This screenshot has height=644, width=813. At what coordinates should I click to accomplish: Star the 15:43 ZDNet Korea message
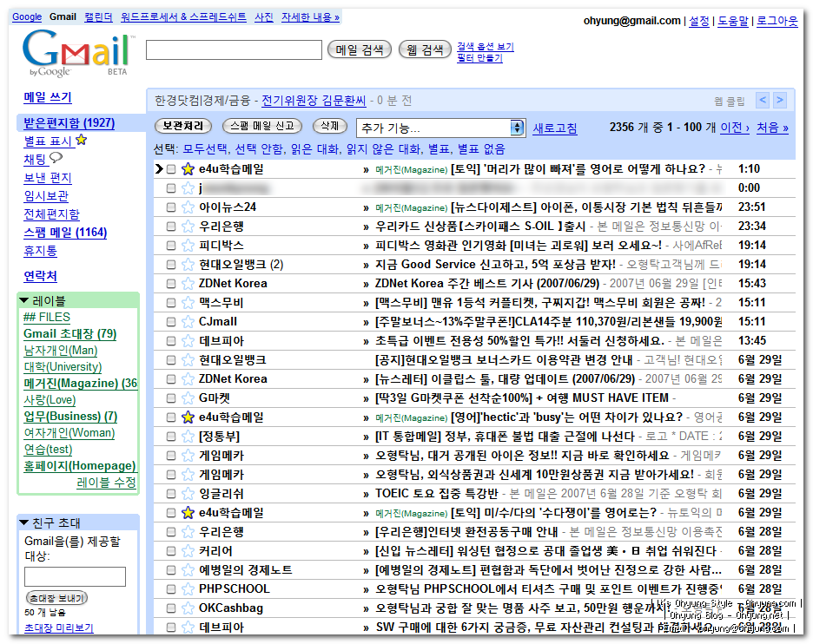pyautogui.click(x=188, y=284)
